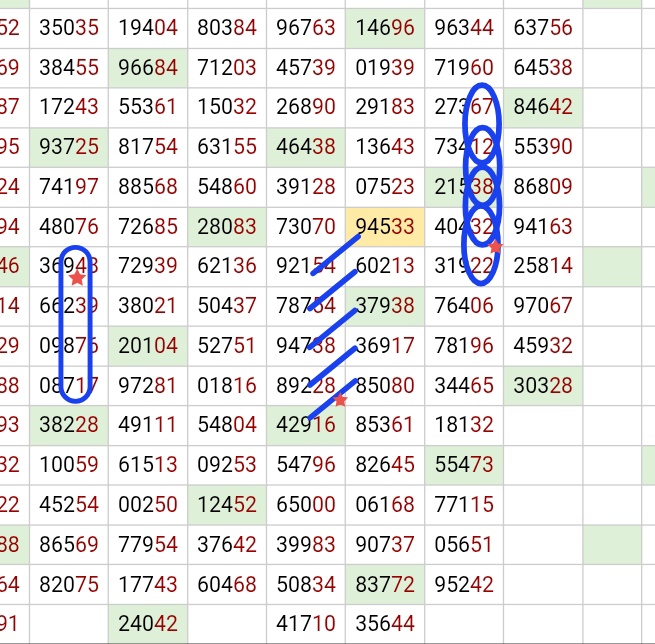The width and height of the screenshot is (655, 644).
Task: Select the green cell 83772
Action: (385, 584)
